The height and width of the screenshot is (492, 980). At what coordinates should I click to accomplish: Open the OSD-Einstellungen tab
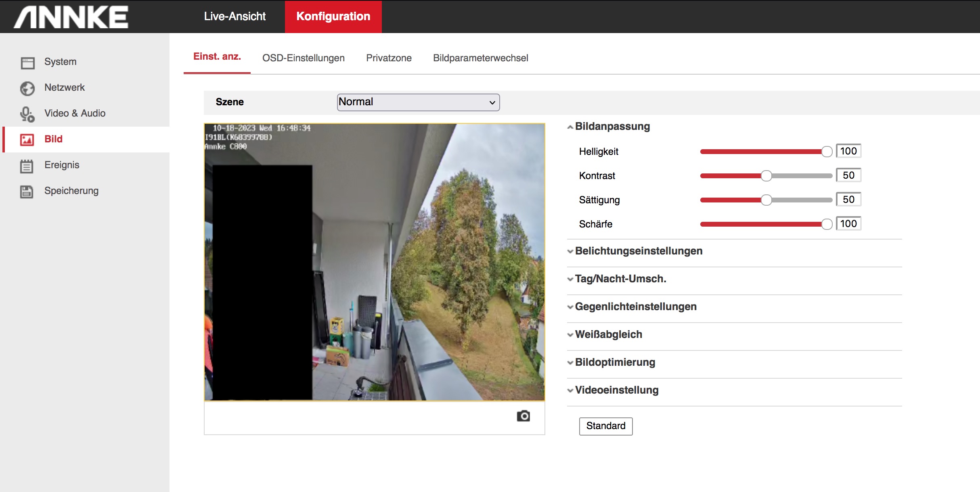point(303,58)
